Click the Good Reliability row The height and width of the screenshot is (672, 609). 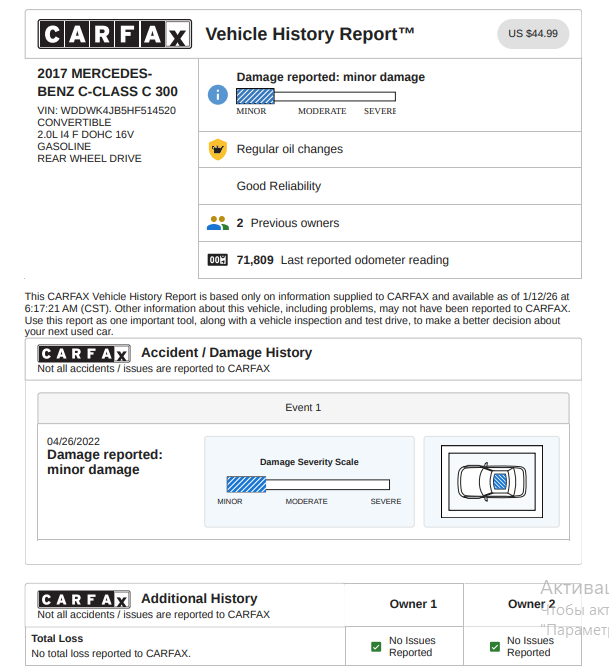(279, 186)
